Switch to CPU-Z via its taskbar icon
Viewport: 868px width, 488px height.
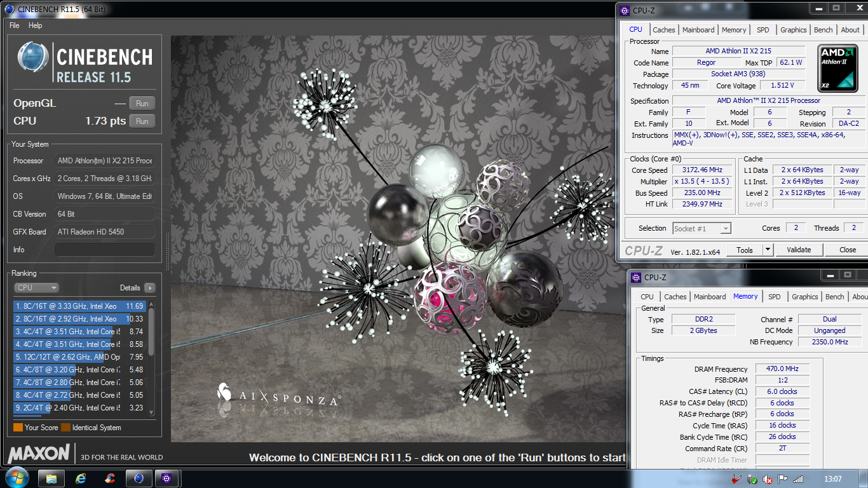click(168, 478)
